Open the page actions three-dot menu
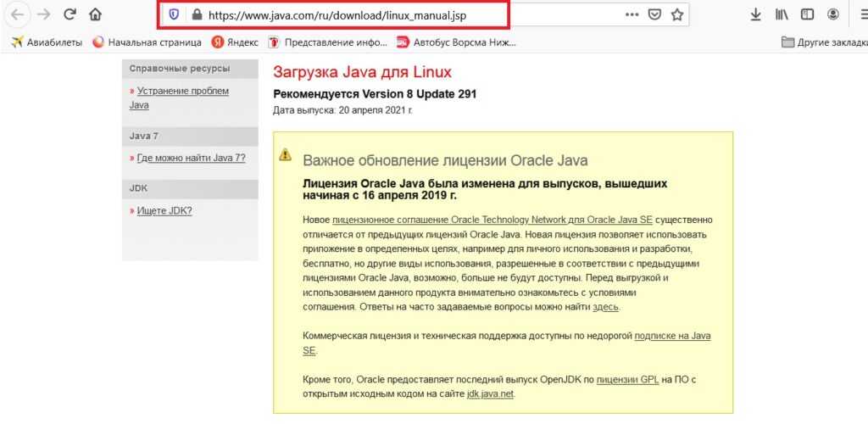Screen dimensions: 868x424 632,14
